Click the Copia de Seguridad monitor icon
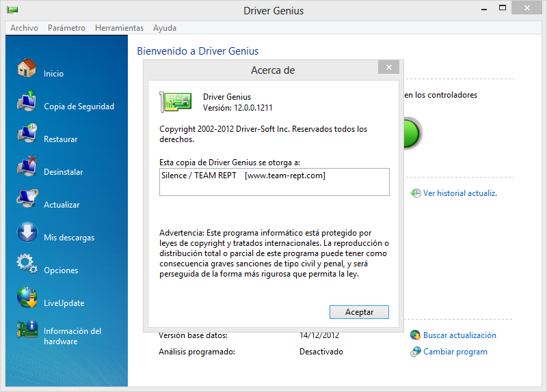The height and width of the screenshot is (392, 547). pyautogui.click(x=27, y=100)
